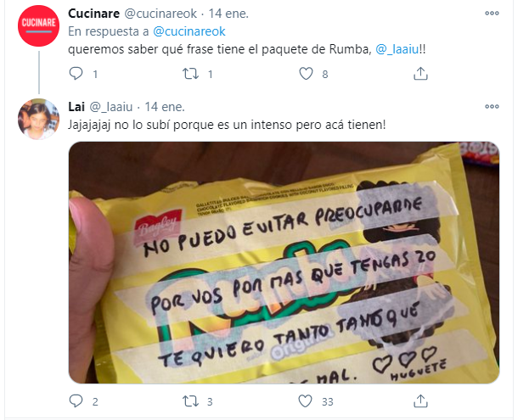Open more options for Lai's tweet
Viewport: 529px width, 420px height.
point(492,107)
